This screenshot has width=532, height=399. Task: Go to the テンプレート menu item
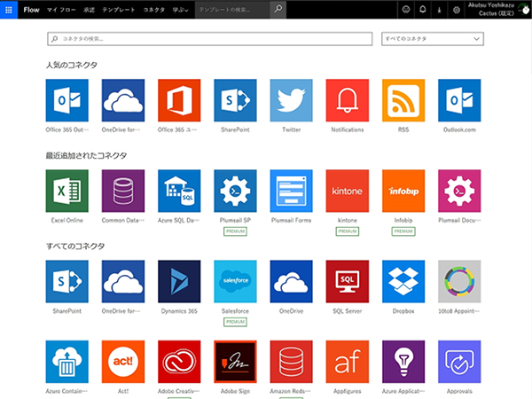click(x=119, y=10)
